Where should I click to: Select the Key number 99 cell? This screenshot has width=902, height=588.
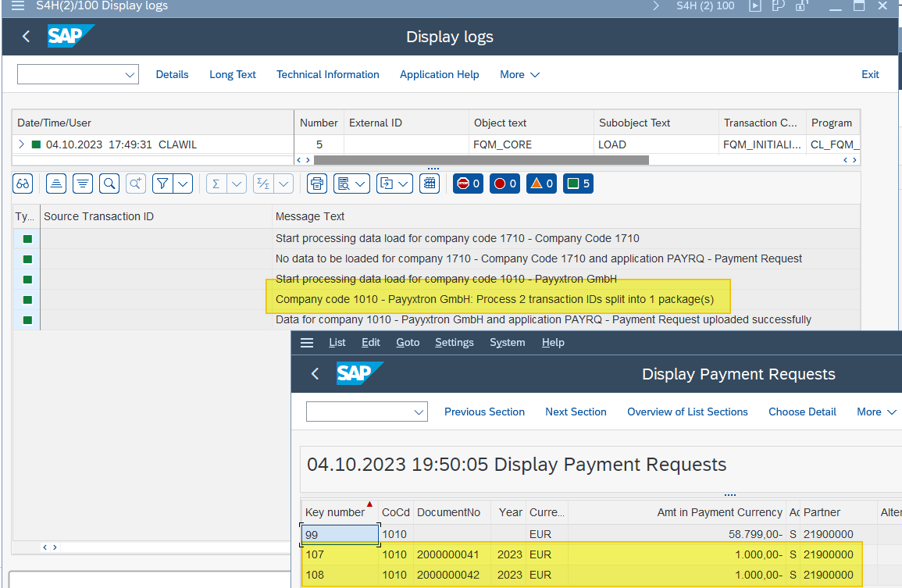tap(340, 534)
